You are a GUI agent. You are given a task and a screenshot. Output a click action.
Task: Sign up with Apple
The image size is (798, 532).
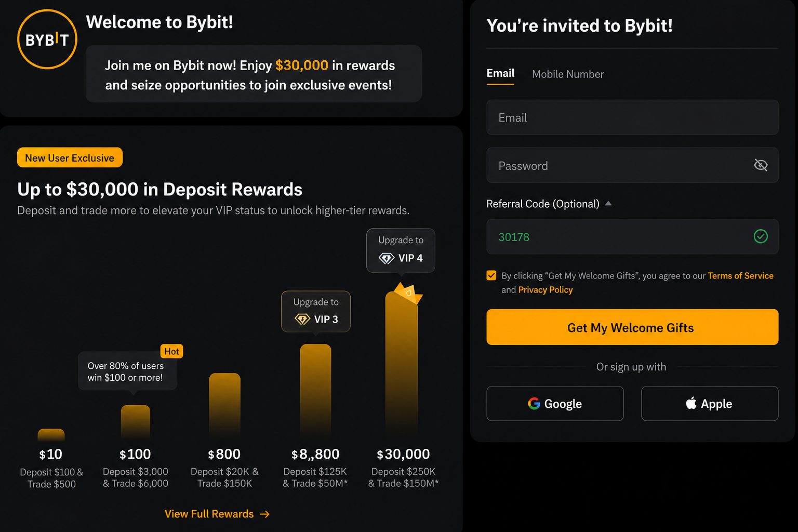(x=710, y=404)
